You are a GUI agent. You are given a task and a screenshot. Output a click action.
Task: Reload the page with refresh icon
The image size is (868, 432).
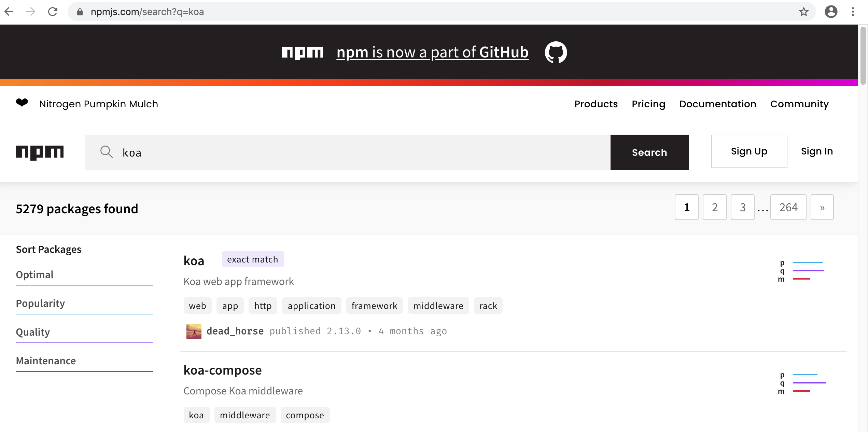click(x=53, y=12)
